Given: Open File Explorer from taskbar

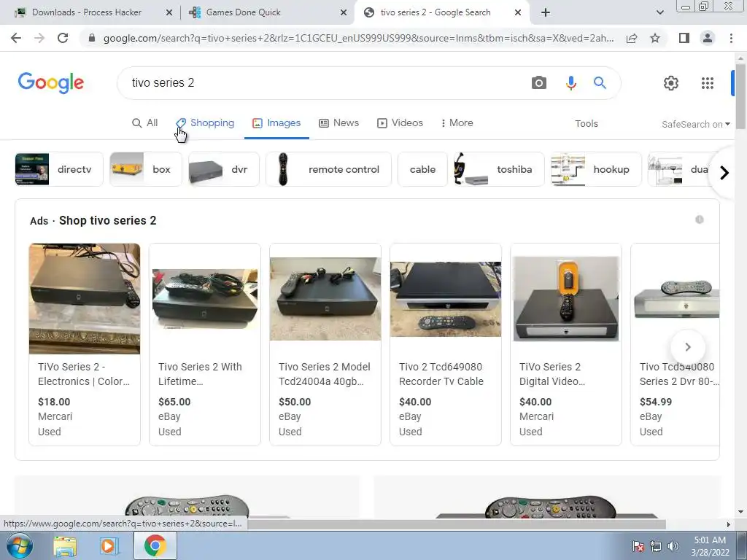Looking at the screenshot, I should (x=65, y=545).
